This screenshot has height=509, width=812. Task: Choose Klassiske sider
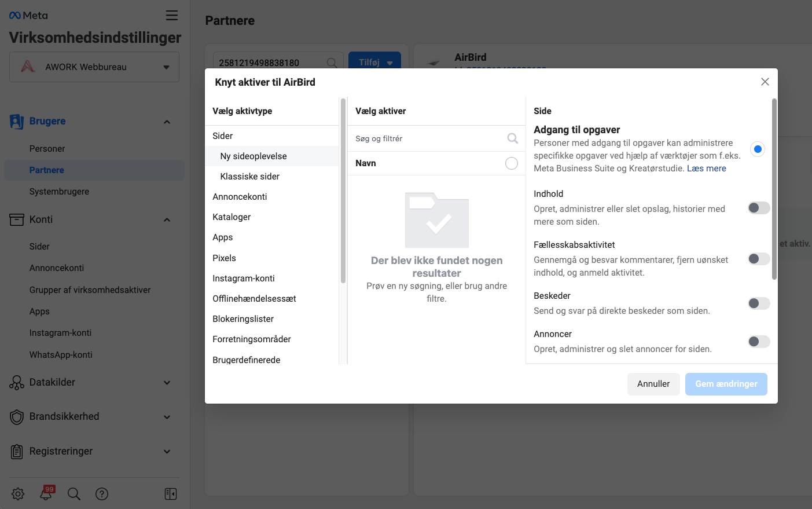point(272,177)
